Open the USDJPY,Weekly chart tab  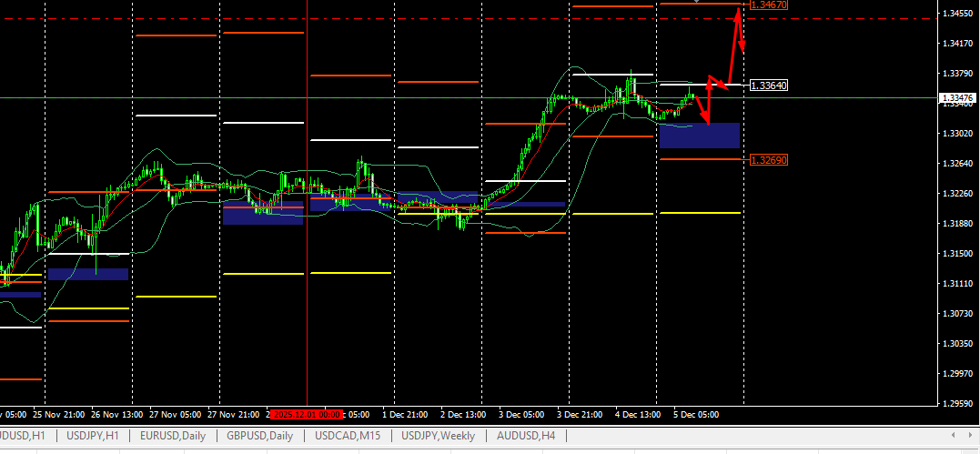[438, 435]
